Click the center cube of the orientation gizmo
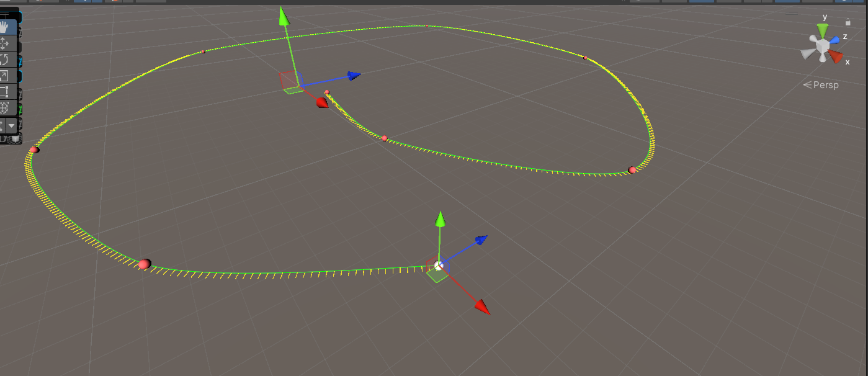Viewport: 868px width, 376px height. [823, 46]
